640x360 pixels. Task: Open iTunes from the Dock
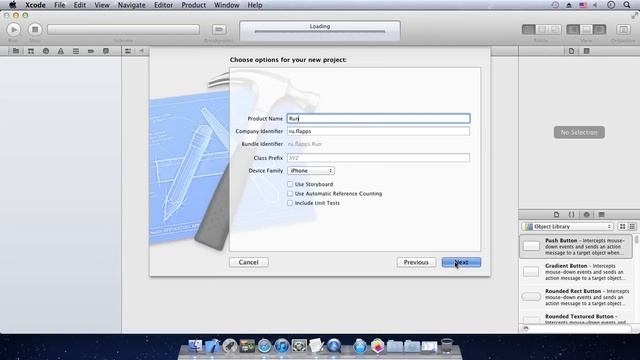282,346
